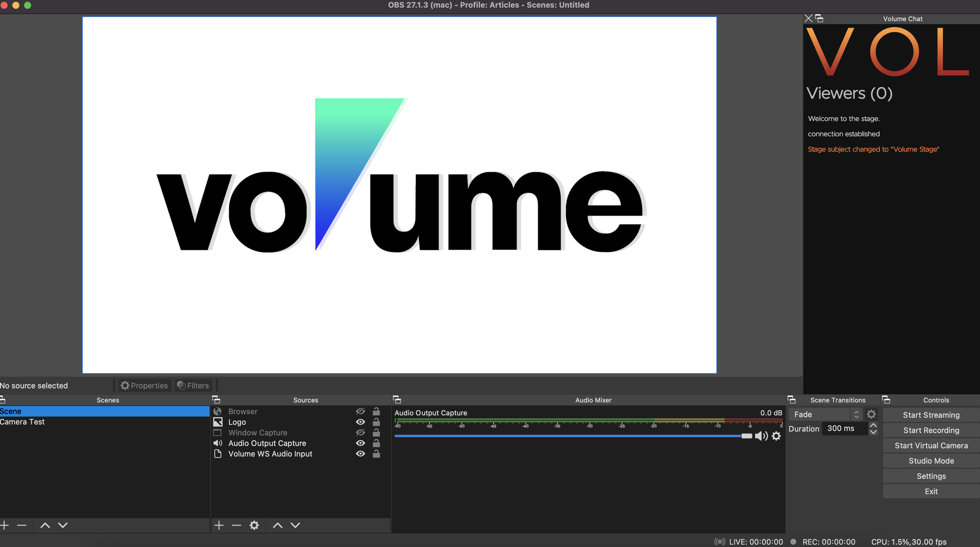Click the Window Capture source icon
Screen dimensions: 980x547
coord(217,432)
